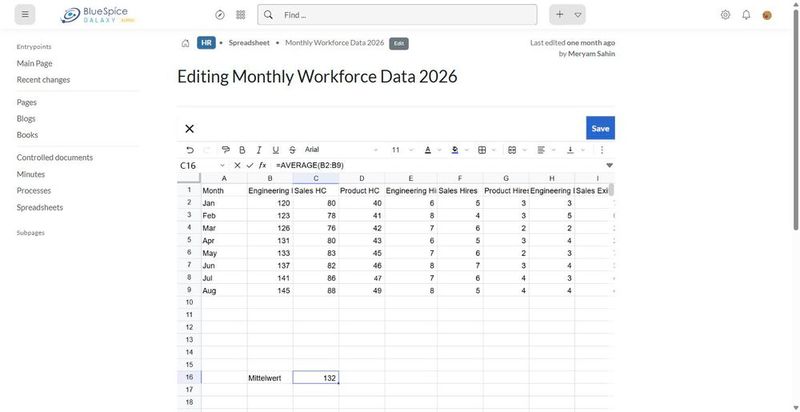Open the HR breadcrumb namespace

[206, 43]
